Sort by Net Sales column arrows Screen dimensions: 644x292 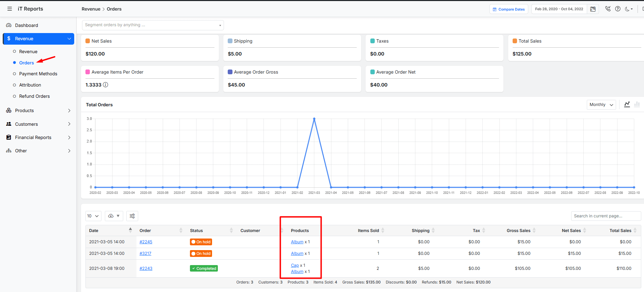584,230
